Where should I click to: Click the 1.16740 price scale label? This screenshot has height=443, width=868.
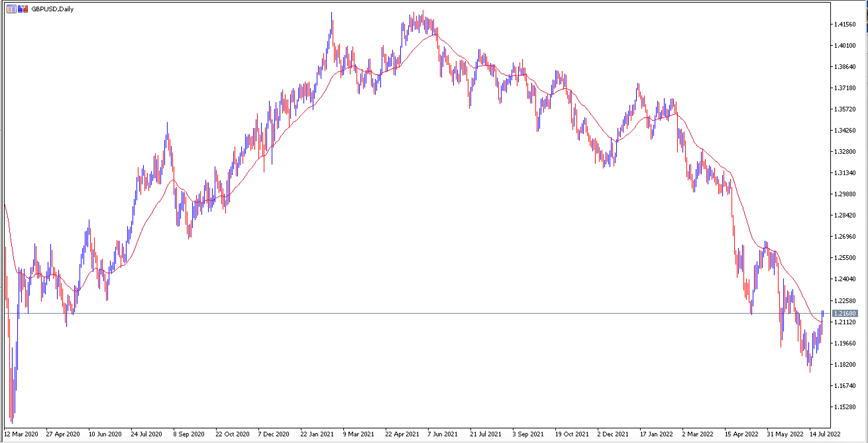(x=844, y=386)
